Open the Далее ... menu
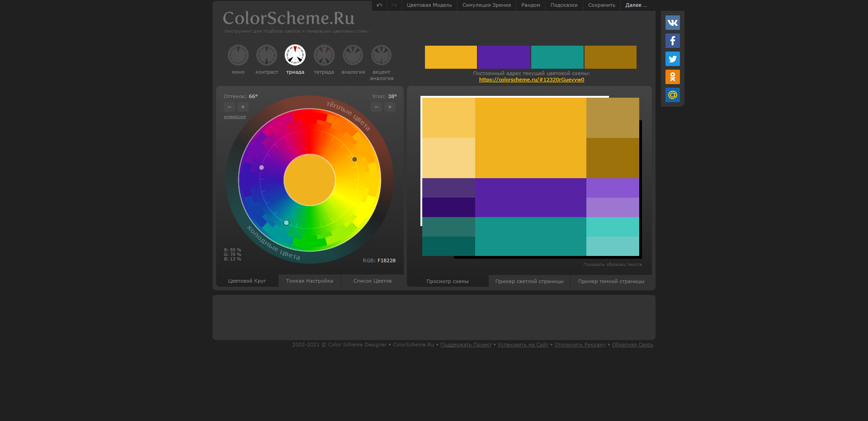 click(637, 5)
